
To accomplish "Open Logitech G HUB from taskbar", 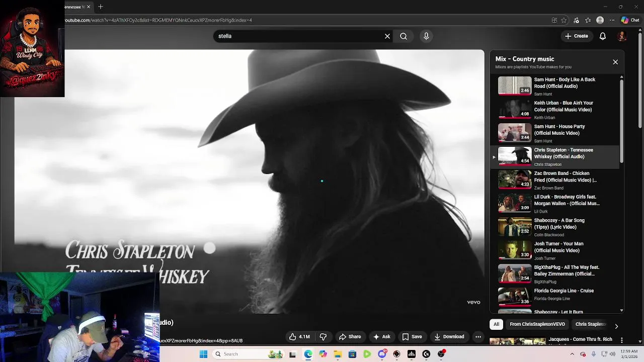I will [426, 354].
